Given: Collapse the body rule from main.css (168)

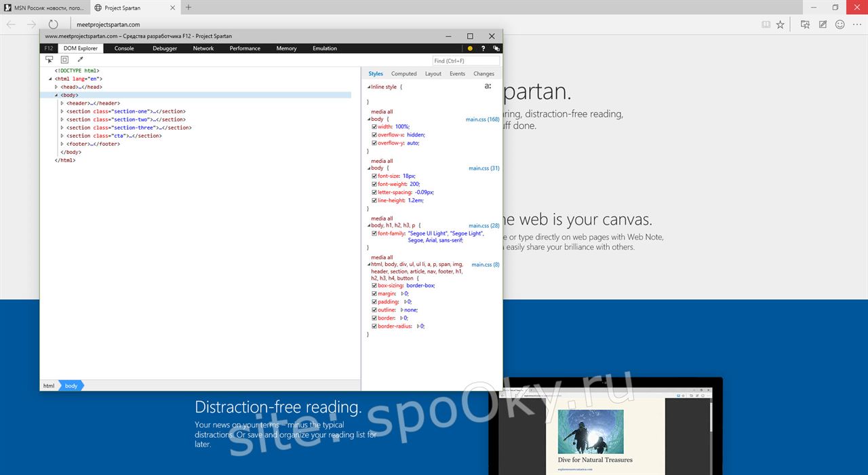Looking at the screenshot, I should pyautogui.click(x=370, y=119).
